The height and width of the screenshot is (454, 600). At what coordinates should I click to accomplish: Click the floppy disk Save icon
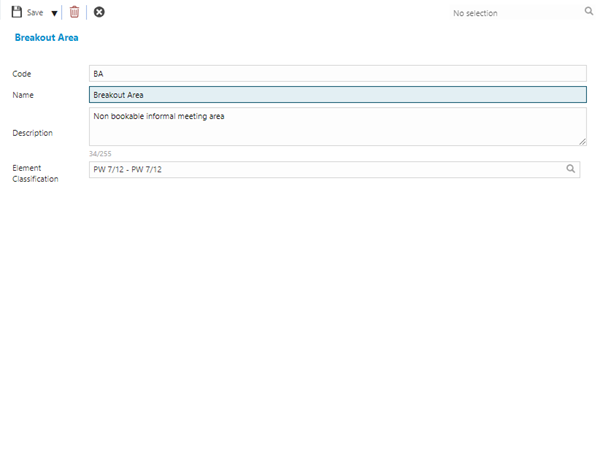click(x=16, y=12)
